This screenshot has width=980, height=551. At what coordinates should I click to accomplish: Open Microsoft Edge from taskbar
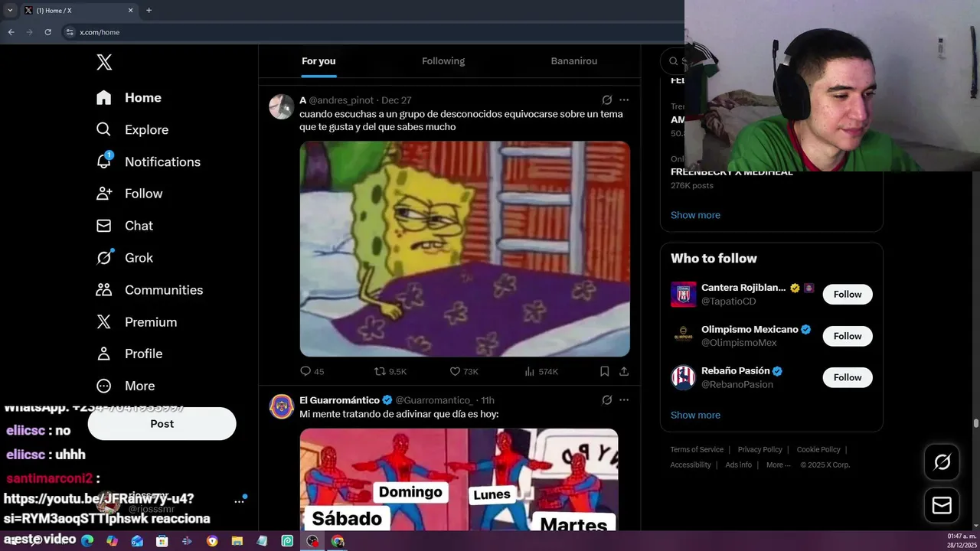point(87,541)
